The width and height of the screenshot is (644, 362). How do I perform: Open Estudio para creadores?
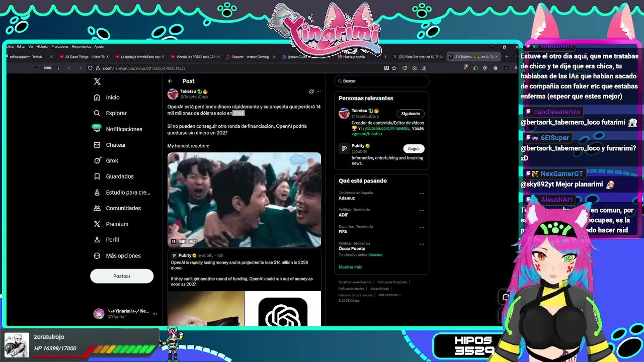coord(122,192)
